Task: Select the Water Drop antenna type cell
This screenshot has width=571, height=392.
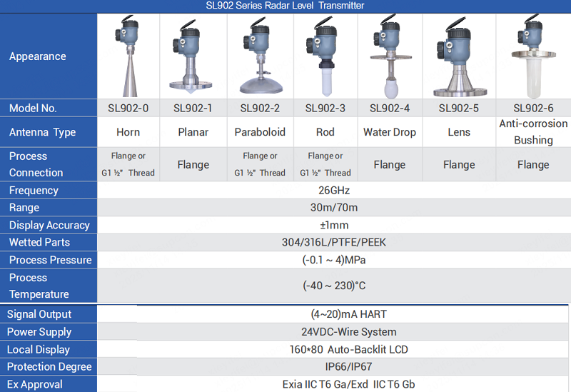Action: point(389,132)
